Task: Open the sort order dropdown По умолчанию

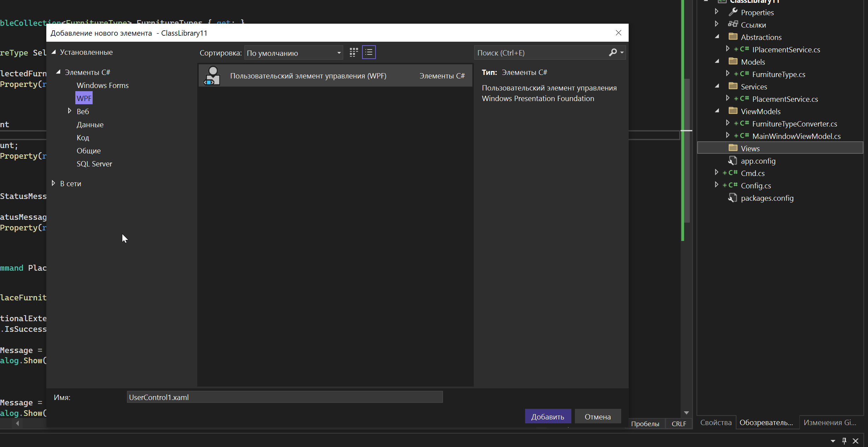Action: (x=293, y=53)
